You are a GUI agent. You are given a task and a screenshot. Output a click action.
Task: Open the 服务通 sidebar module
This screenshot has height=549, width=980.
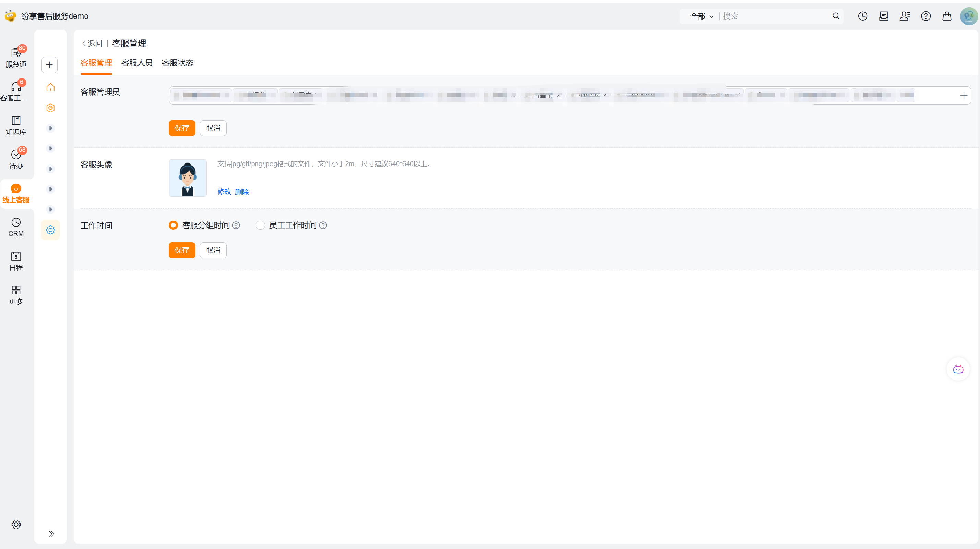[16, 57]
